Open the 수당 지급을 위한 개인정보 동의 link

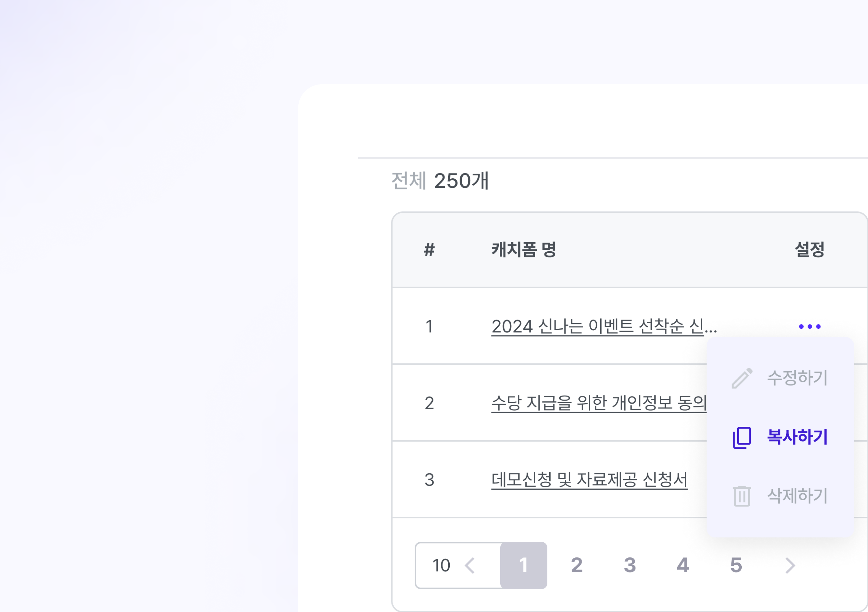(599, 403)
